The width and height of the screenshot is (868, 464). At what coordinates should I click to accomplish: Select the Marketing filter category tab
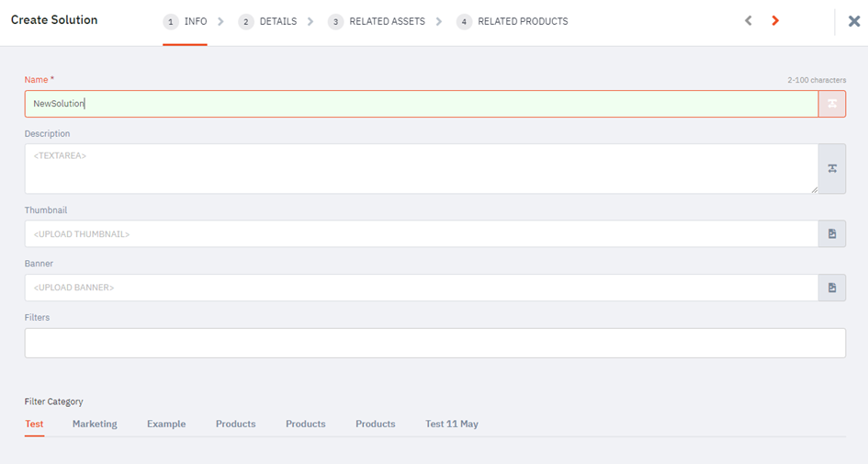click(95, 424)
